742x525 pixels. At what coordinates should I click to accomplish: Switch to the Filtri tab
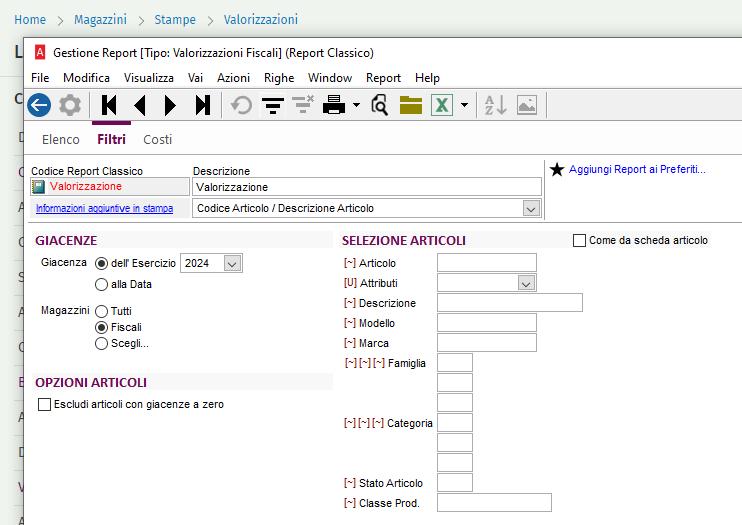tap(112, 140)
